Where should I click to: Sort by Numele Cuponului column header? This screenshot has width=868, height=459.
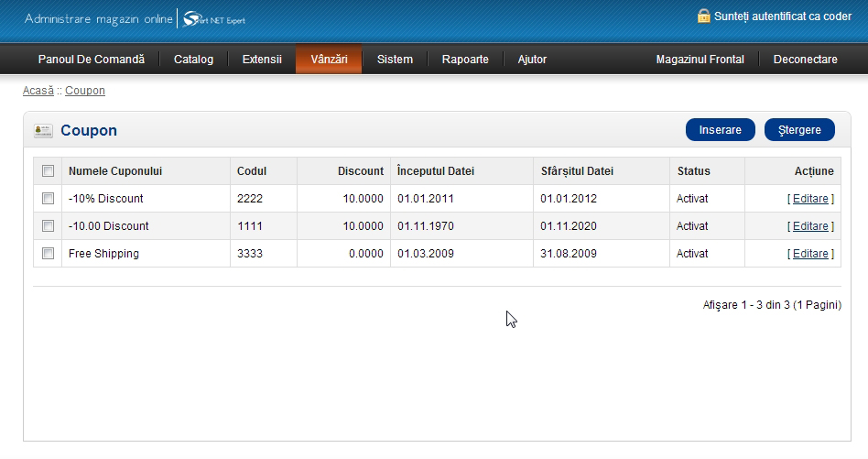pos(115,171)
